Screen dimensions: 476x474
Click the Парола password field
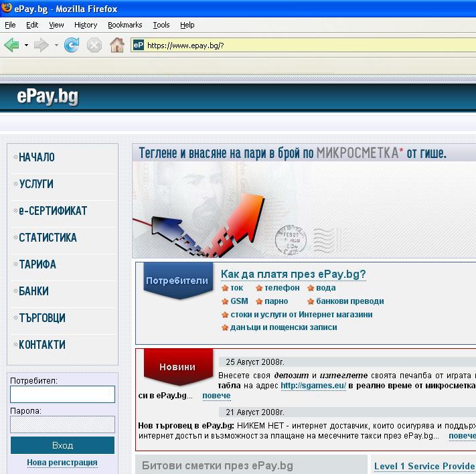coord(62,424)
